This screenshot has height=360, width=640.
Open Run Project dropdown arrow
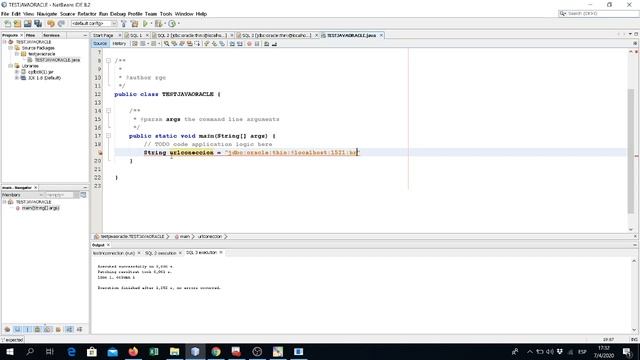pos(151,24)
